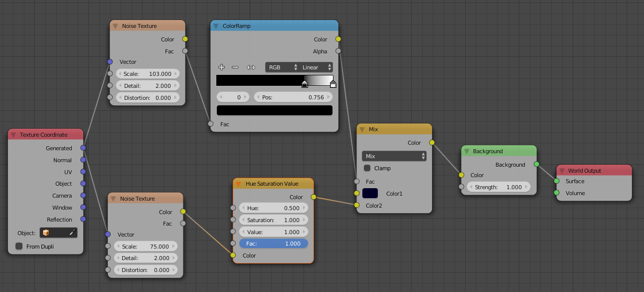Click the Reflection output socket on Texture Coordinate

click(83, 219)
